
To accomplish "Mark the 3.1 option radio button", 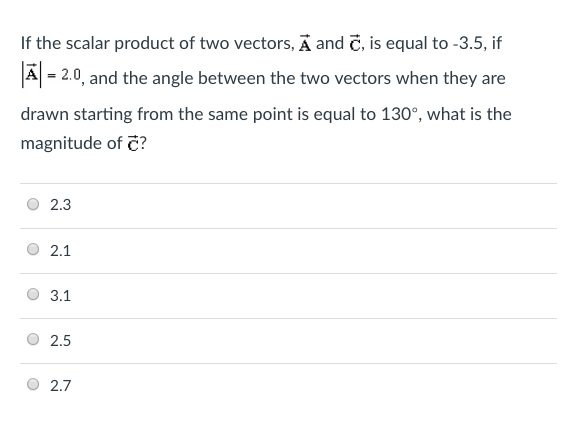I will pos(33,294).
